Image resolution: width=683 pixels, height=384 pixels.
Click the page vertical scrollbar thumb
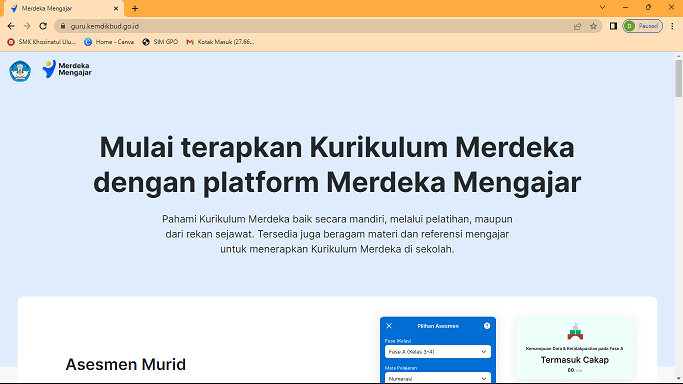point(679,78)
